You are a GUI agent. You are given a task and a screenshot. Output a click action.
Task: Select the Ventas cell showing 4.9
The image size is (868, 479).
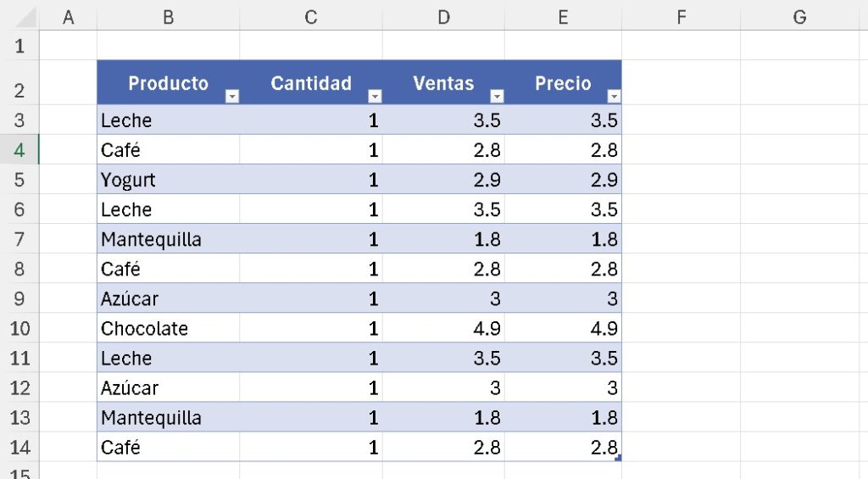[443, 328]
